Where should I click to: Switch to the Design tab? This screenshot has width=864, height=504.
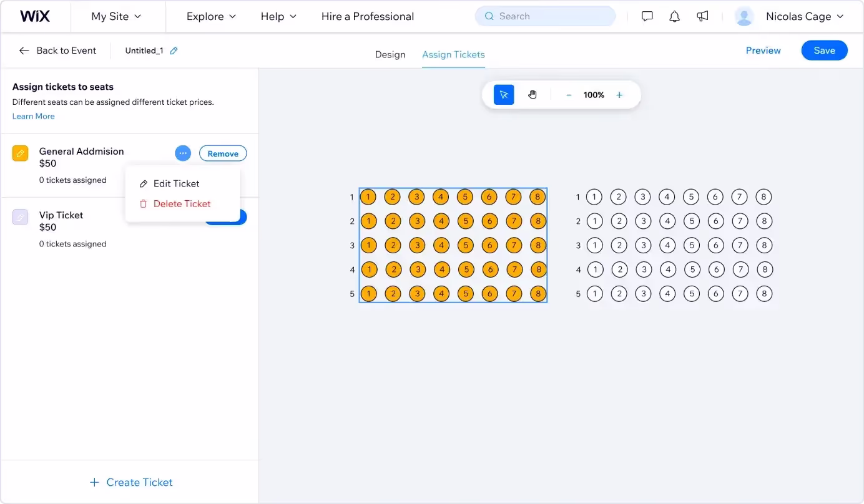point(390,54)
